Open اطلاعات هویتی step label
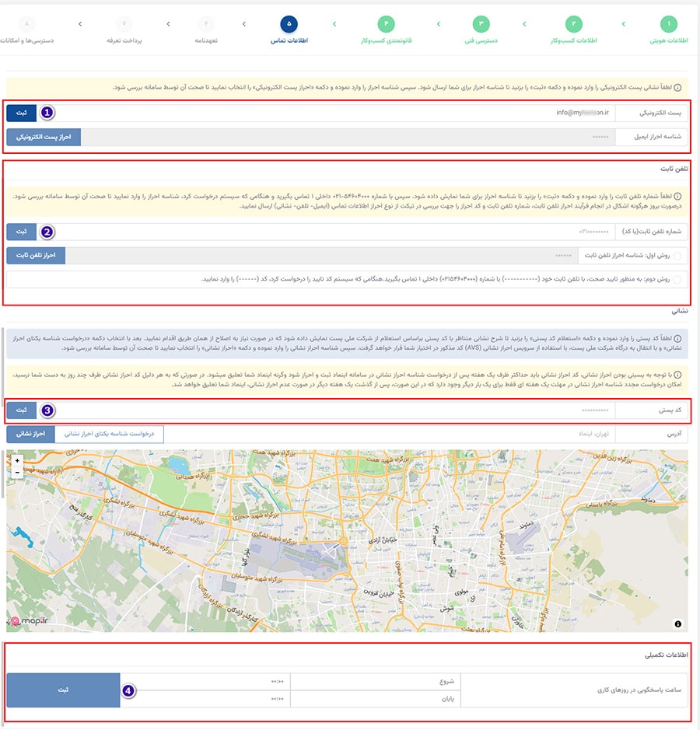This screenshot has width=700, height=730. click(x=669, y=41)
